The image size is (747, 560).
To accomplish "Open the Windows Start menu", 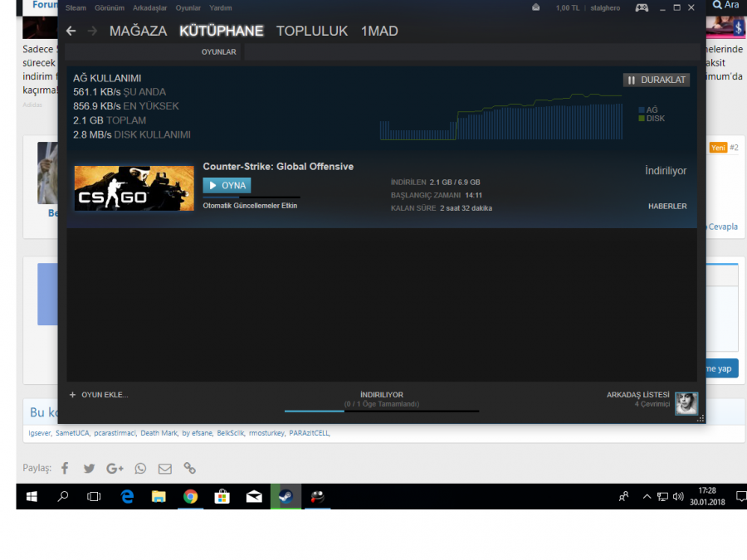I will pyautogui.click(x=32, y=497).
